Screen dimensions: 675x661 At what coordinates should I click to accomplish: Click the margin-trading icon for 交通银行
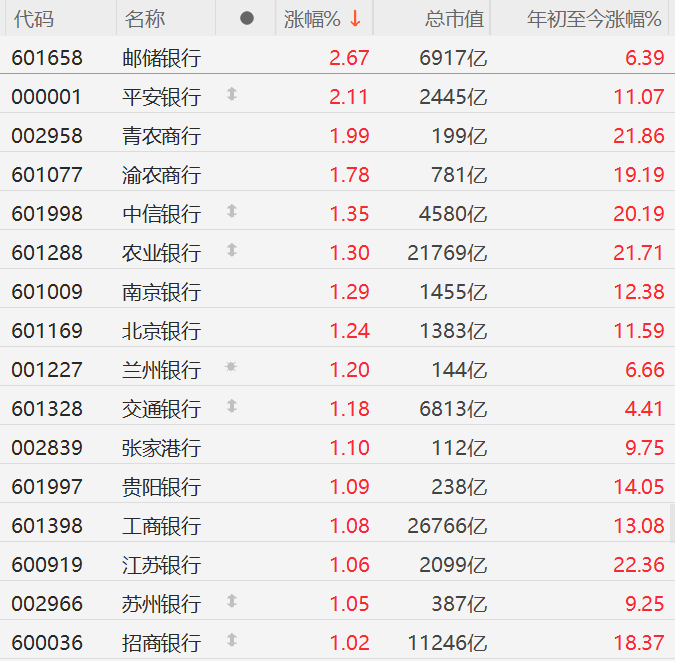(232, 406)
